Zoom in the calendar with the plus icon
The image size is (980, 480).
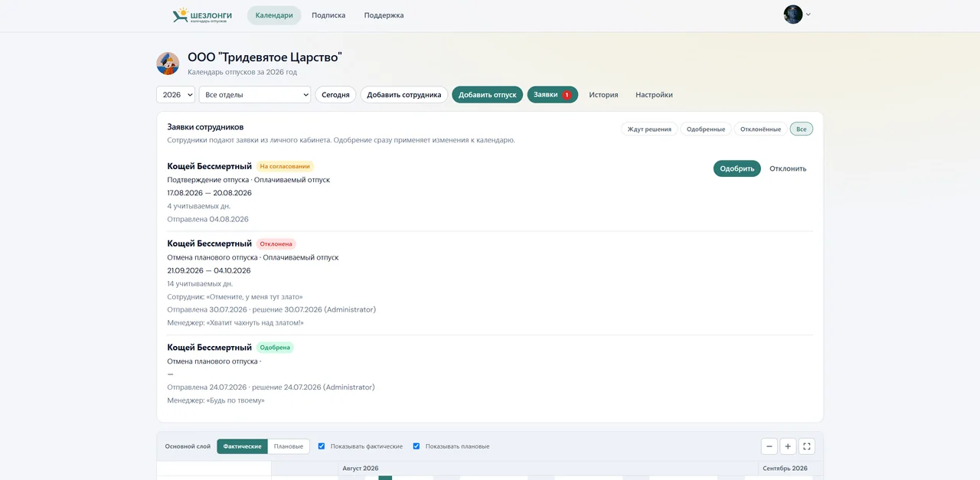click(788, 446)
